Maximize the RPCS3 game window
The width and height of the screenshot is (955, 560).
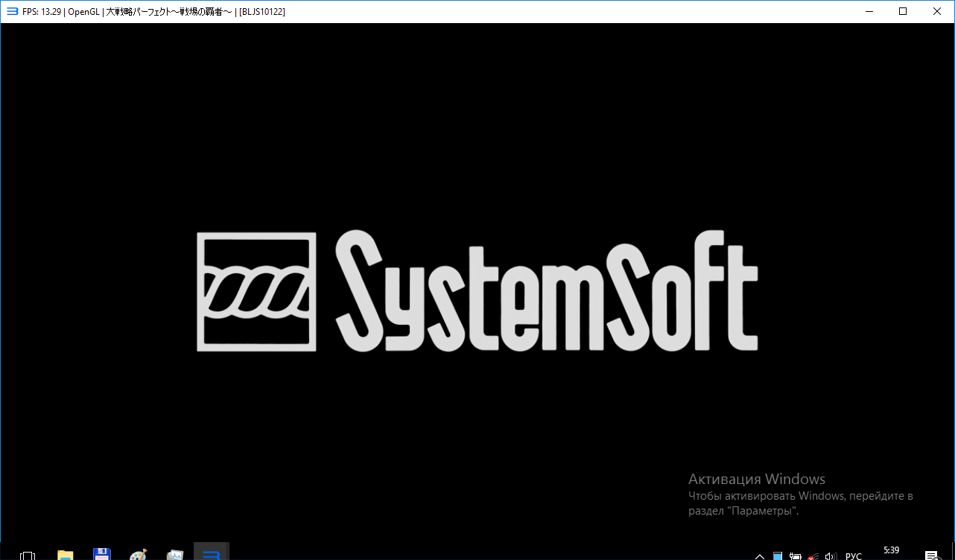[903, 11]
